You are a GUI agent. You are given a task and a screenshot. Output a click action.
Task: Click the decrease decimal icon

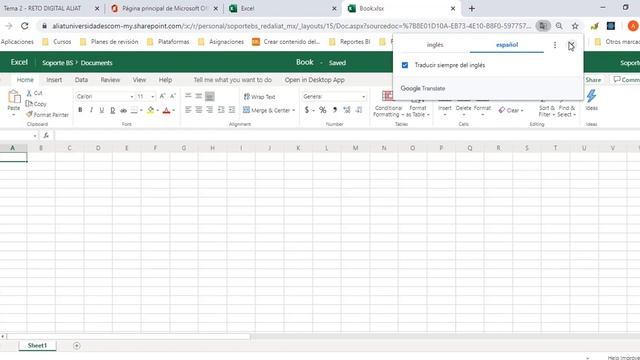click(359, 110)
